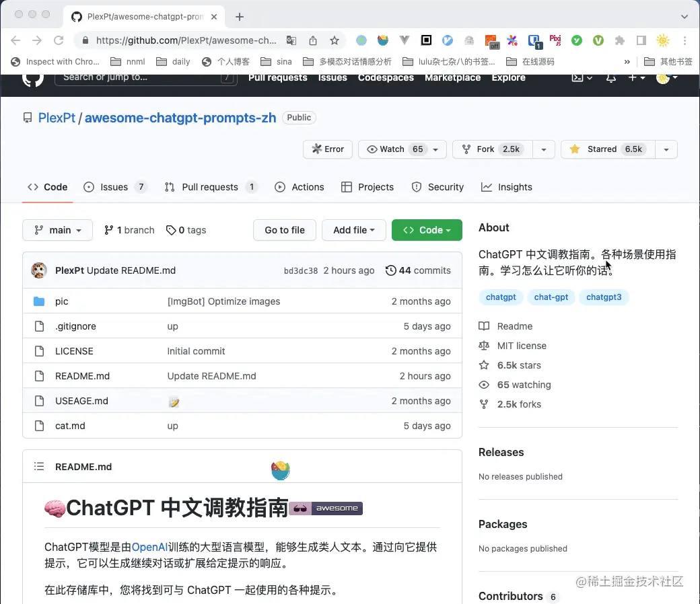700x604 pixels.
Task: Click the chatgpt topic tag
Action: [x=501, y=297]
